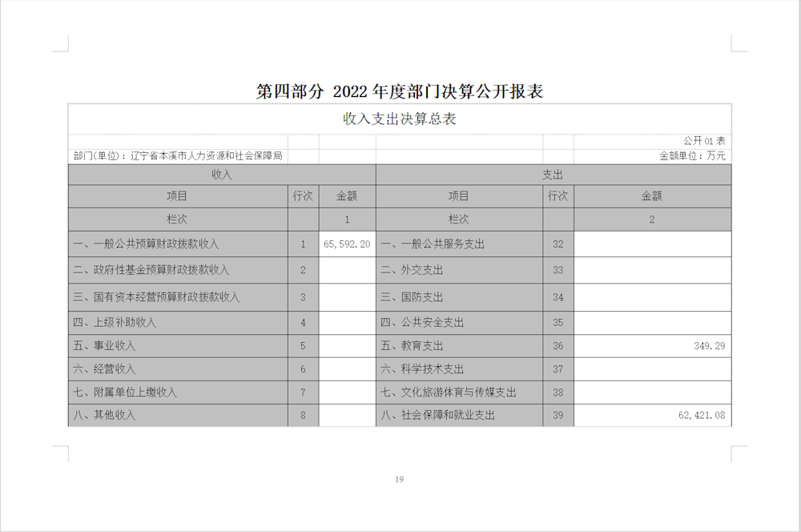Click the '四、公共安全支出' cell
This screenshot has height=532, width=801.
tap(459, 322)
